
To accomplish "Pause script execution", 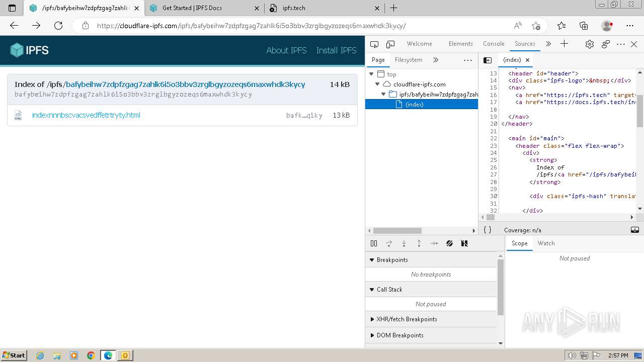I will 374,243.
